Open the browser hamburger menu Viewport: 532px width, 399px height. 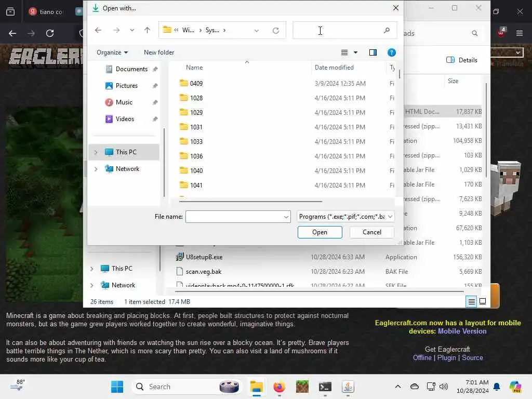pyautogui.click(x=519, y=33)
